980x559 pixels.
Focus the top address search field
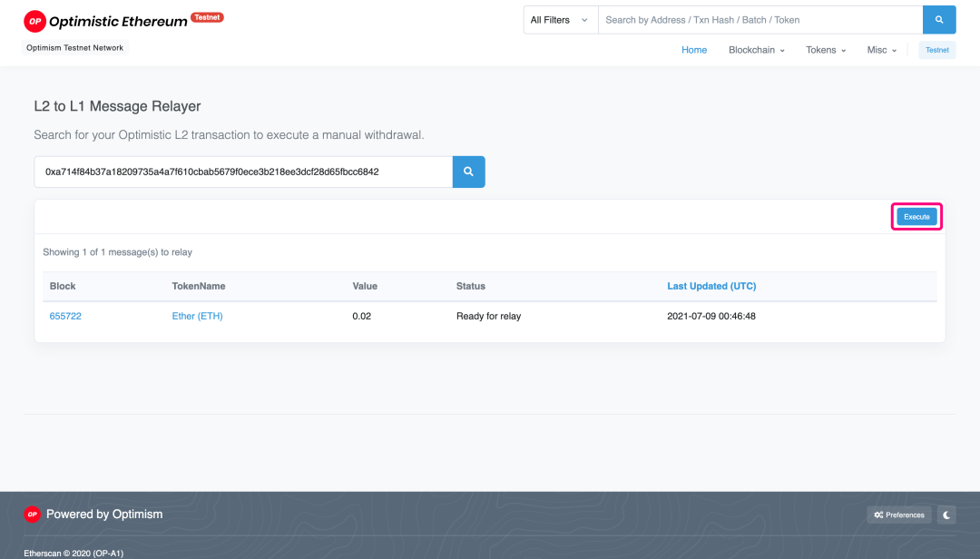pos(760,20)
